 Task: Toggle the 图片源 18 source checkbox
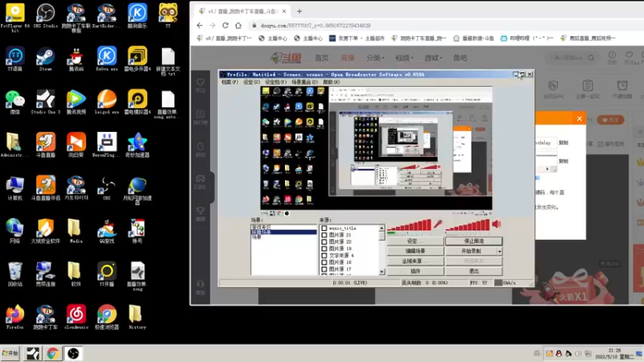tap(324, 262)
